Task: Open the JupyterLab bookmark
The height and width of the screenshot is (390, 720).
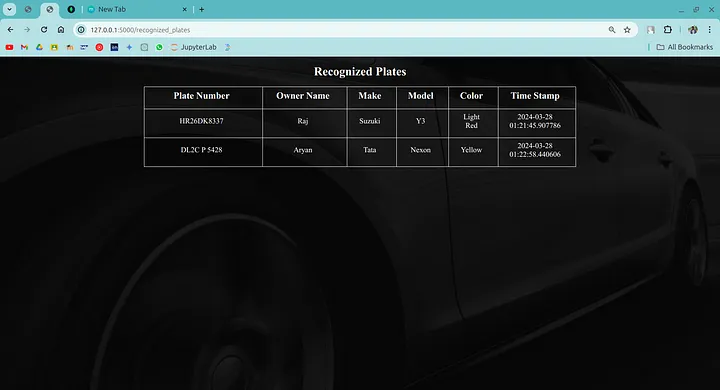Action: pos(193,47)
